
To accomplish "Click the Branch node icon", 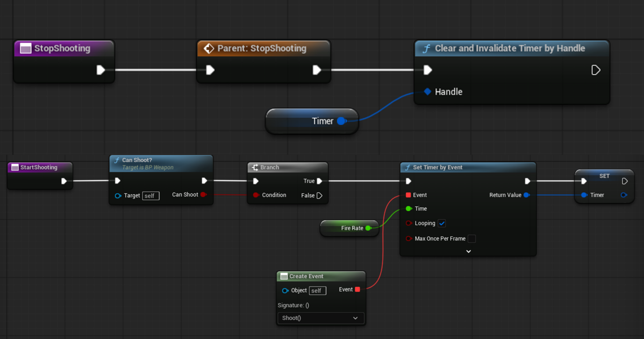I will coord(255,167).
